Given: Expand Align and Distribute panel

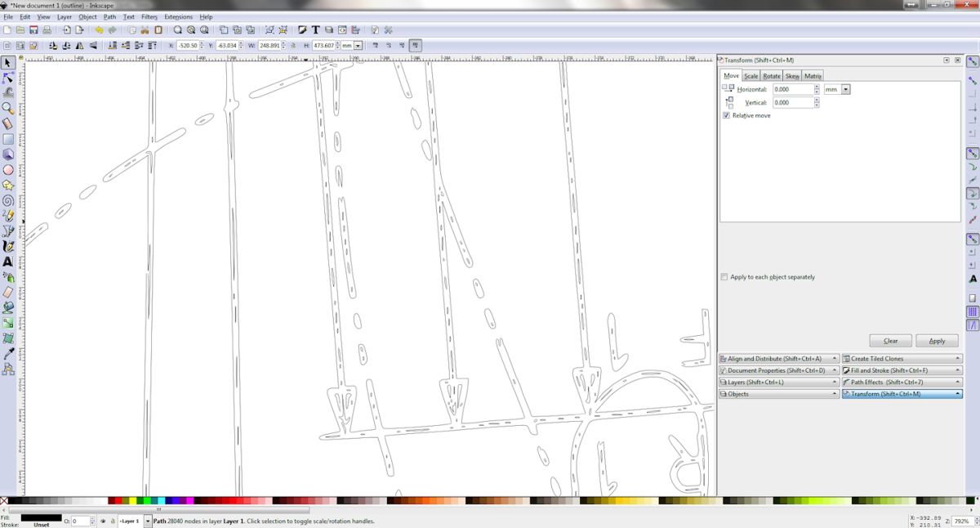Looking at the screenshot, I should tap(778, 359).
